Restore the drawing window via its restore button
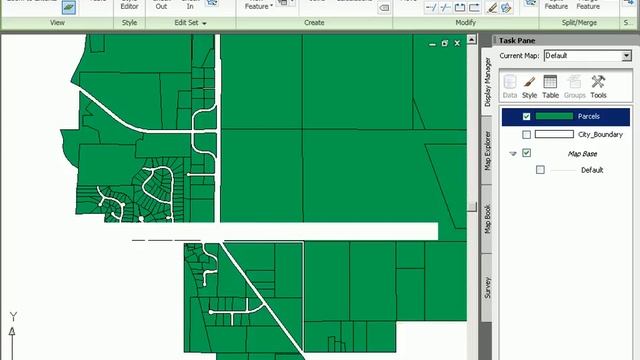 point(445,43)
